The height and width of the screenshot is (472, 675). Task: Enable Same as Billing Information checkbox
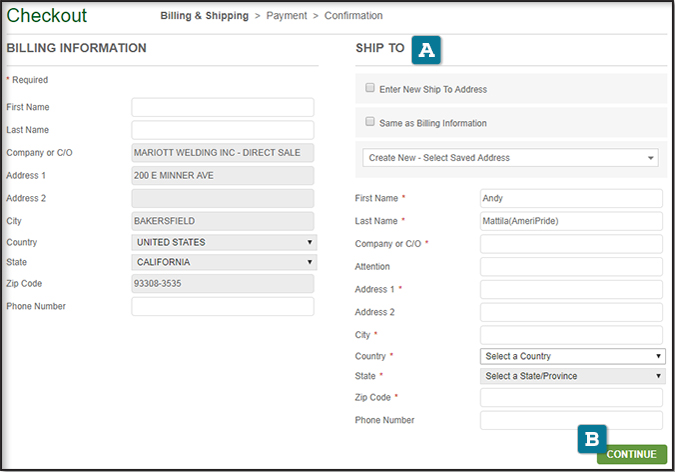pyautogui.click(x=370, y=123)
